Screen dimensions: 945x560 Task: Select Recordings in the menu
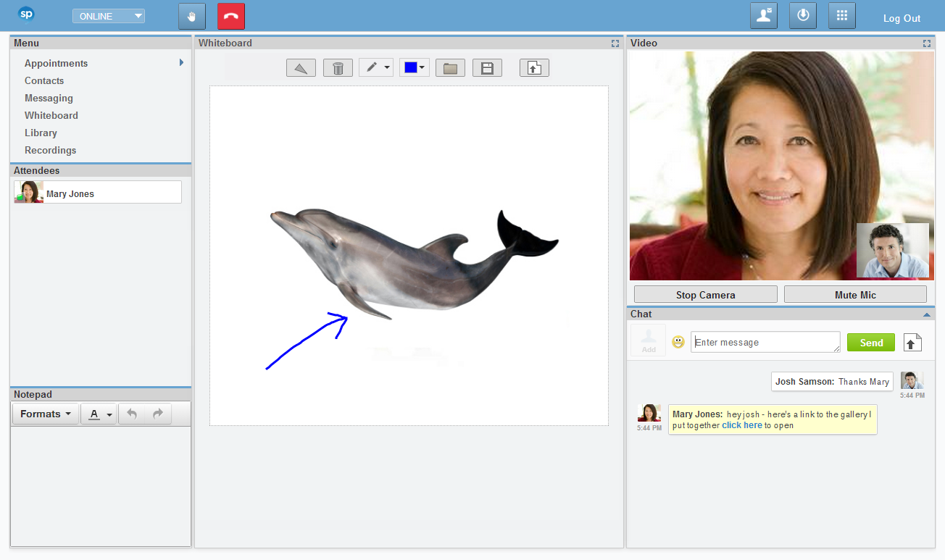click(50, 150)
